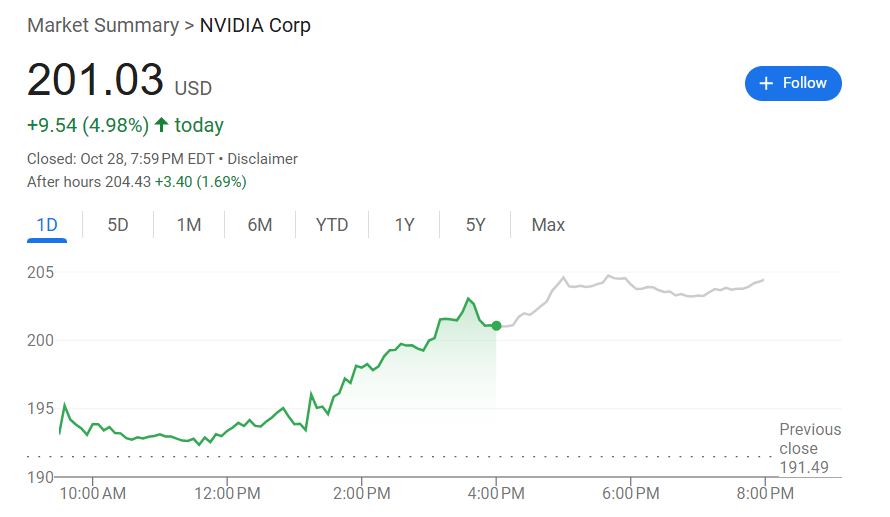The height and width of the screenshot is (517, 890).
Task: Switch to the 5D chart tab
Action: [118, 225]
